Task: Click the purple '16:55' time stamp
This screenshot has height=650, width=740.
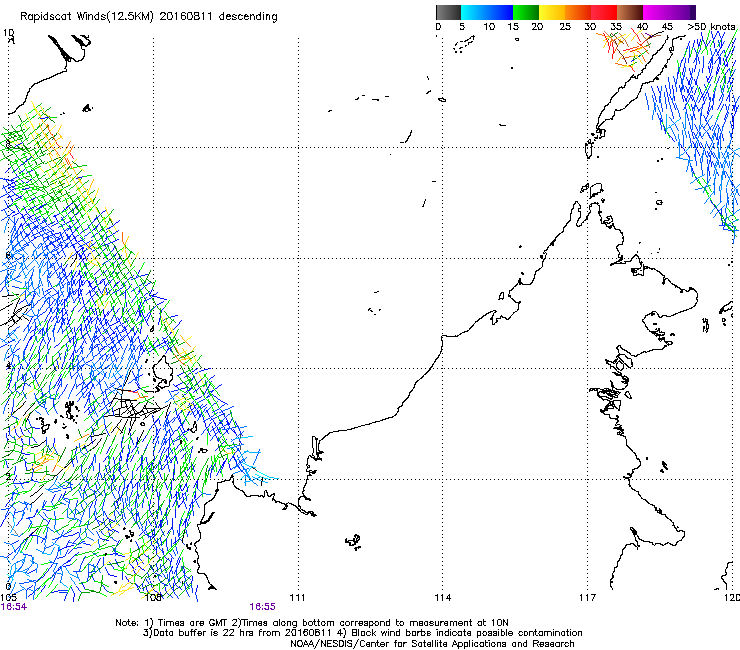Action: [262, 607]
